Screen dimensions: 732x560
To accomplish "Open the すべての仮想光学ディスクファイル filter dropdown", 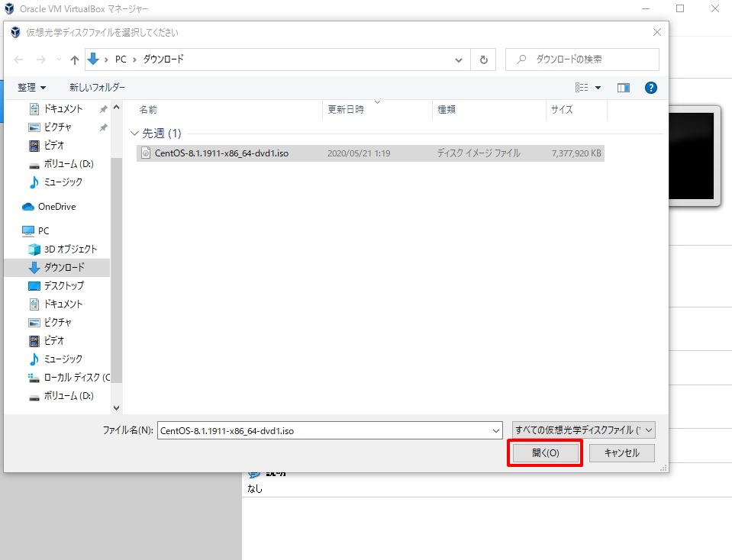I will 584,430.
